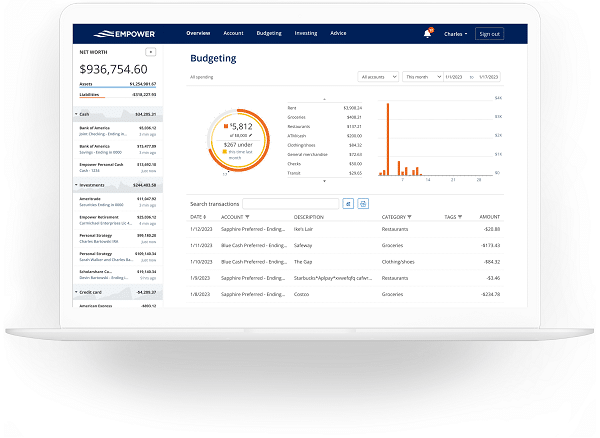Sort transactions by Date column
This screenshot has width=600, height=438.
(x=198, y=216)
